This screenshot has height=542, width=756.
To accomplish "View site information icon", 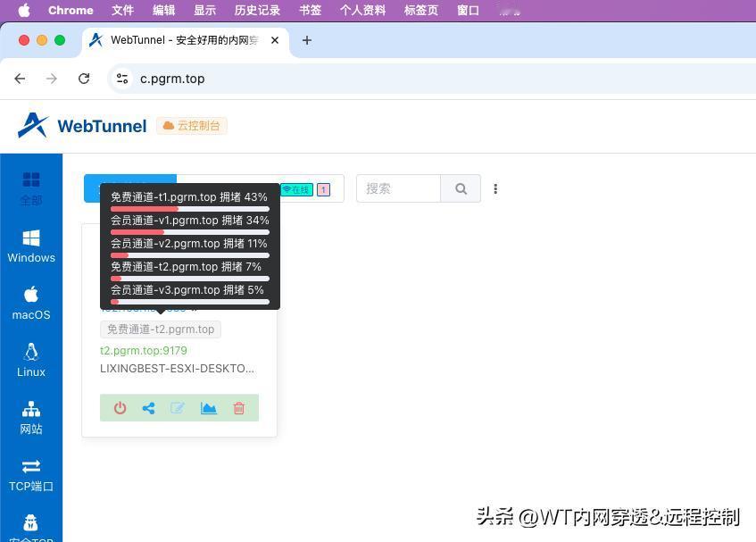I will pyautogui.click(x=122, y=79).
